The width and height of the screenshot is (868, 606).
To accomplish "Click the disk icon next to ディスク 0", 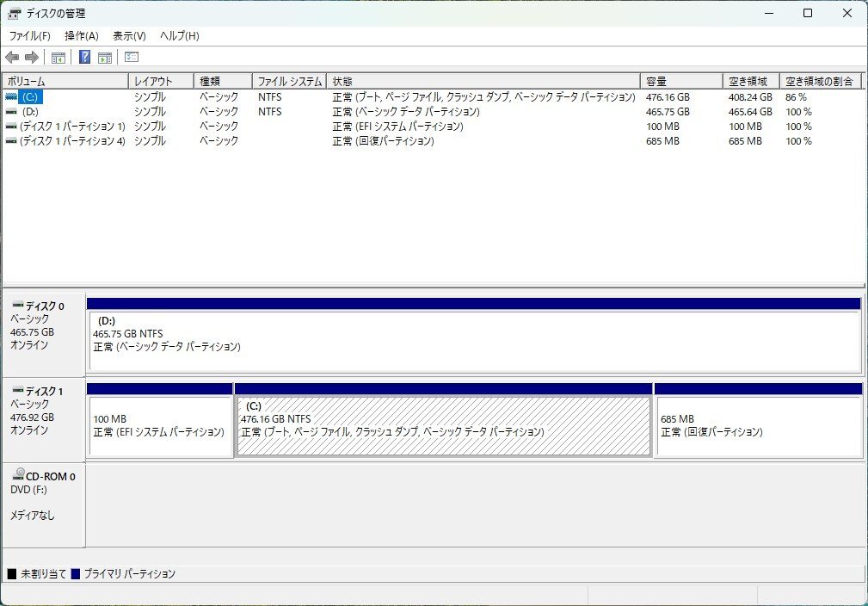I will tap(18, 305).
